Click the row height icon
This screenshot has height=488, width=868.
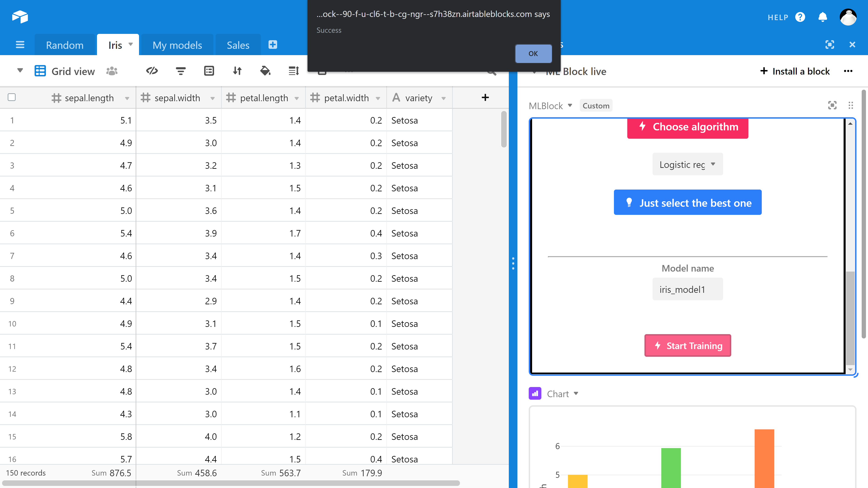tap(293, 71)
